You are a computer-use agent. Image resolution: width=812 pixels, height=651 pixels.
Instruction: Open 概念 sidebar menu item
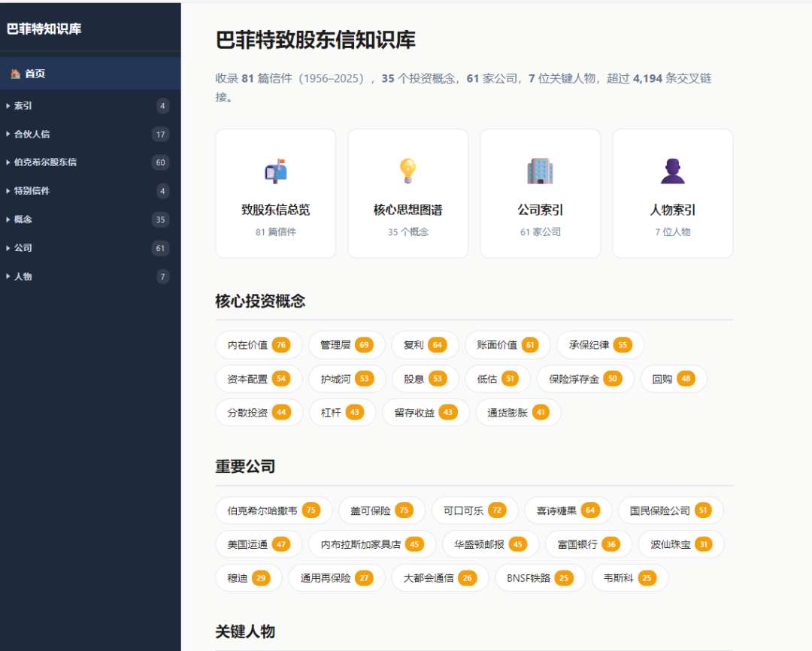(x=90, y=220)
